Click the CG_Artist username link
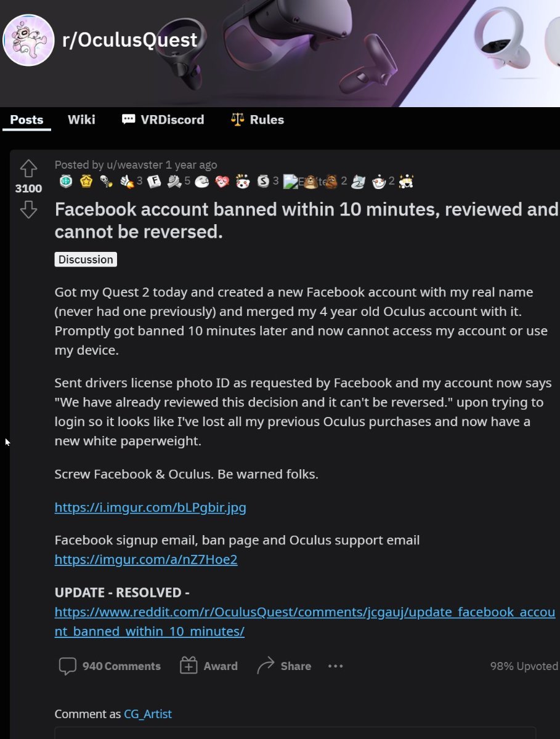Viewport: 560px width, 739px height. [x=148, y=714]
